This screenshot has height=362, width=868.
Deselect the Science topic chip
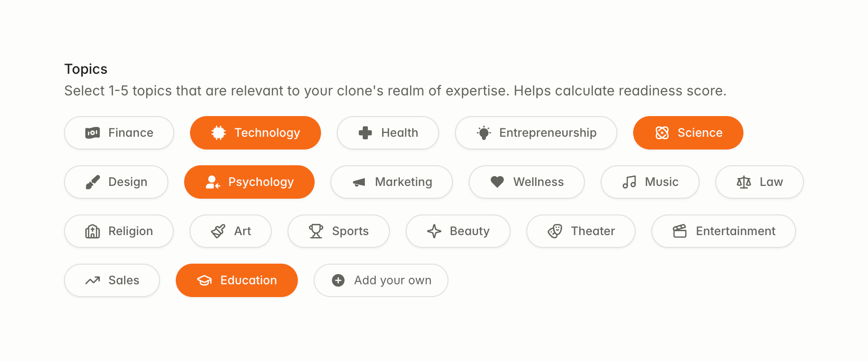688,133
